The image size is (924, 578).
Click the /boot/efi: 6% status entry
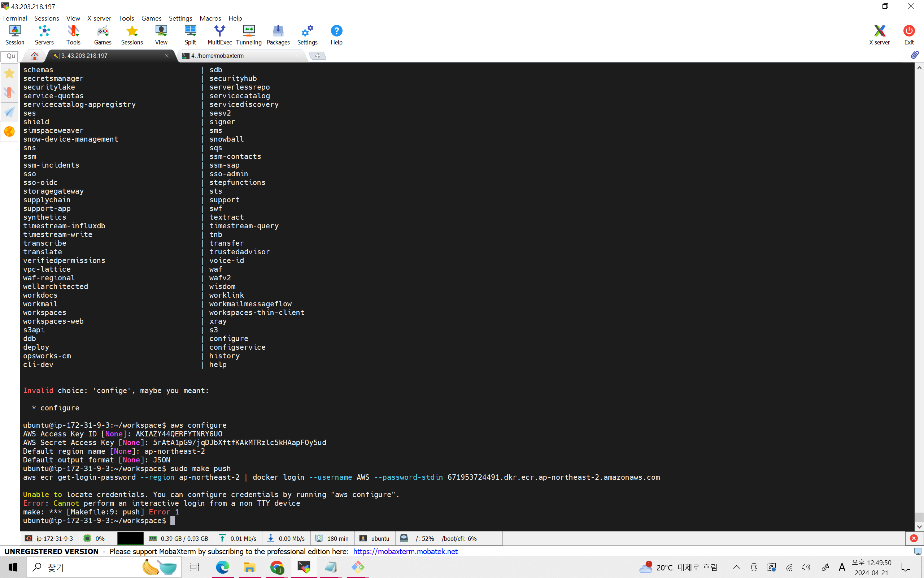coord(459,538)
